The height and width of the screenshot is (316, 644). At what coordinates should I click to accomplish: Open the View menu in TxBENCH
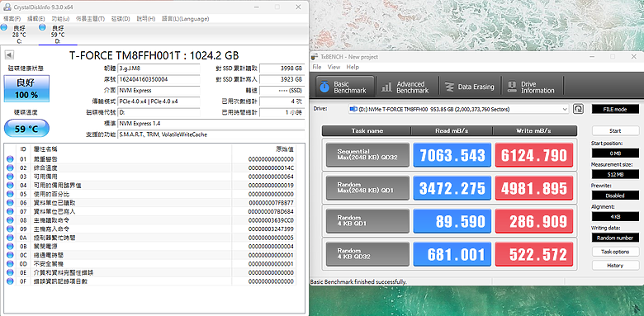pos(334,67)
